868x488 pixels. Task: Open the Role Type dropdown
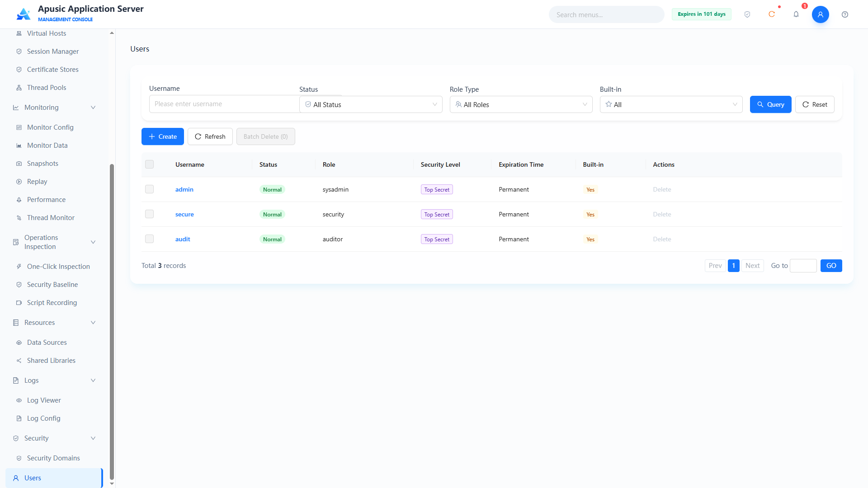pos(521,104)
